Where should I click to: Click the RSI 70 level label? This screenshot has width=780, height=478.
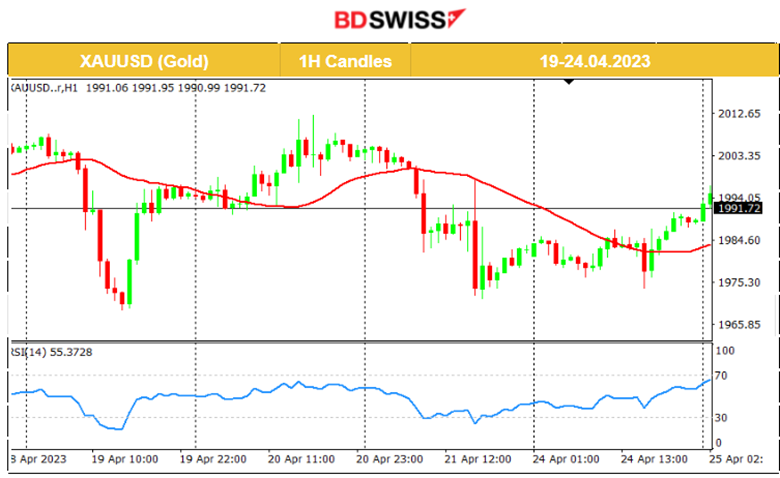pos(721,376)
